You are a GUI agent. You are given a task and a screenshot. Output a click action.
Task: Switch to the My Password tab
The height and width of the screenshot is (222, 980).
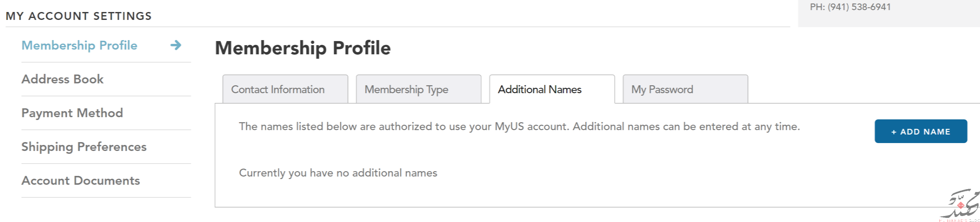[685, 89]
